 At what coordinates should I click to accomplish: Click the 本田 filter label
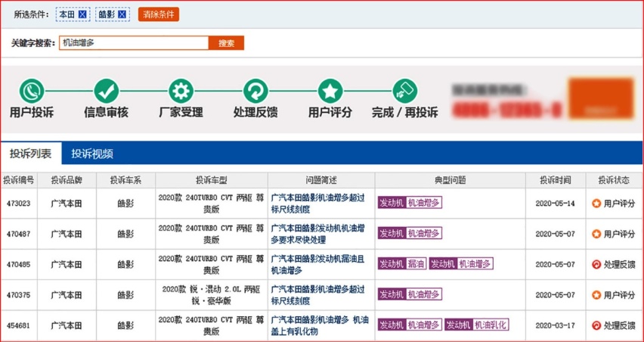[67, 15]
